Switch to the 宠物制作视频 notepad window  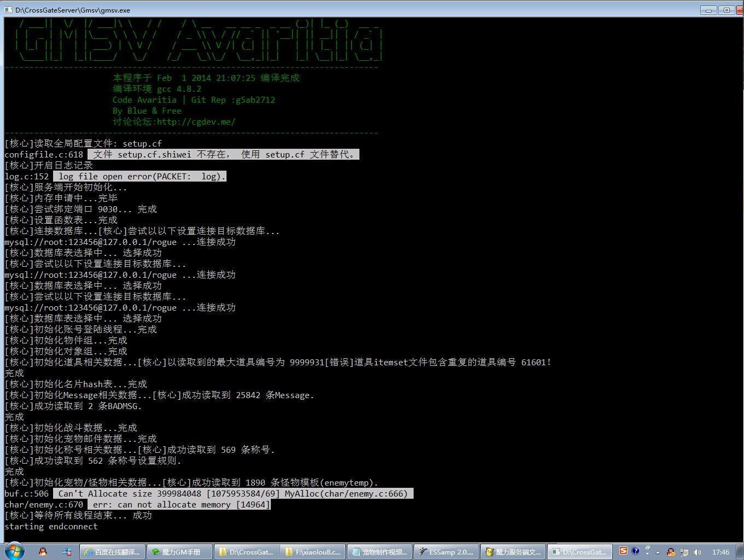[x=380, y=552]
